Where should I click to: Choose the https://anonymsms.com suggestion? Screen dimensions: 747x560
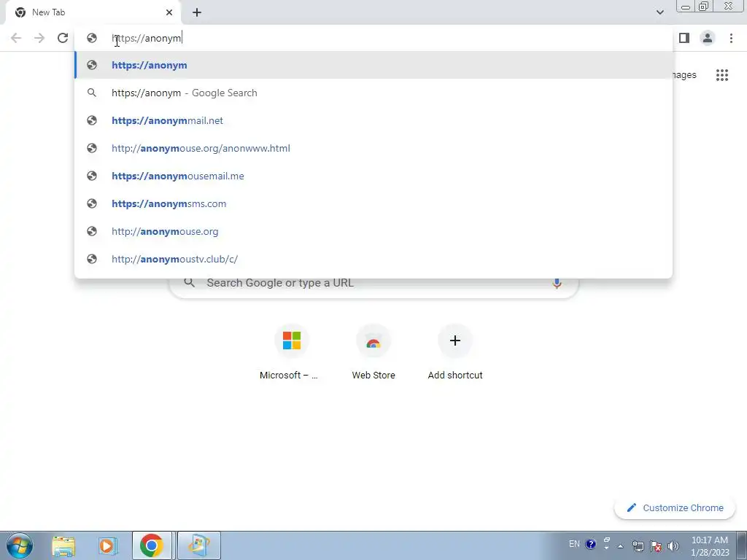[x=373, y=203]
